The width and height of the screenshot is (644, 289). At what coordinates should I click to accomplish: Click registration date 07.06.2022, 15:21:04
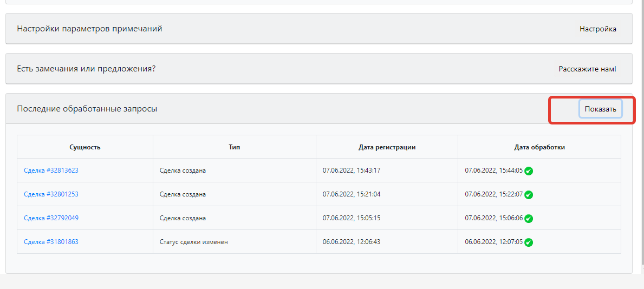point(352,194)
